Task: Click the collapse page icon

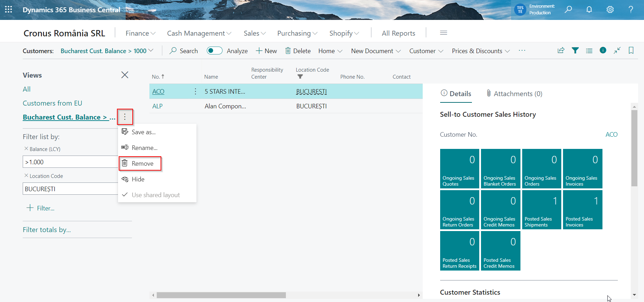Action: tap(617, 50)
